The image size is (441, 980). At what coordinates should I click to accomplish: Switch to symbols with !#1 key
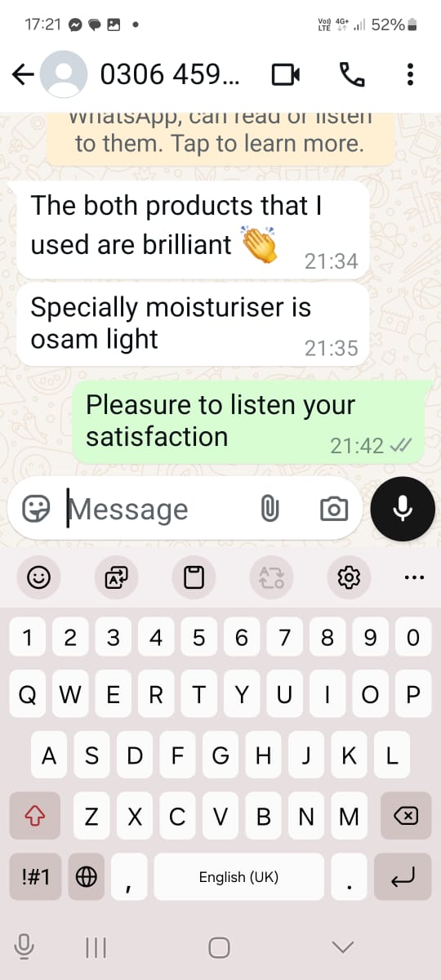tap(35, 877)
